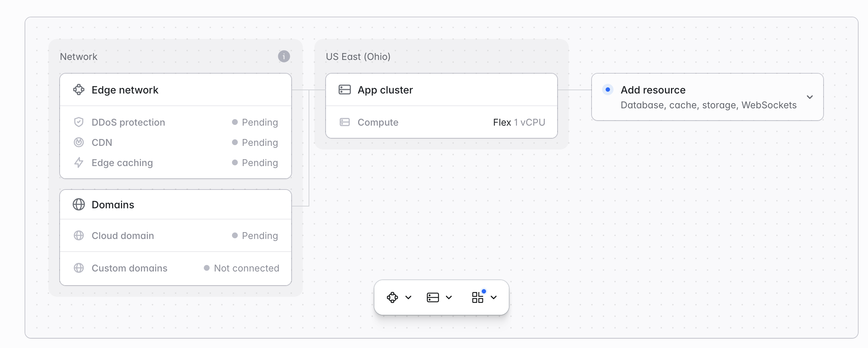Click the Domains globe icon
Screen dimensions: 868x348
click(79, 204)
